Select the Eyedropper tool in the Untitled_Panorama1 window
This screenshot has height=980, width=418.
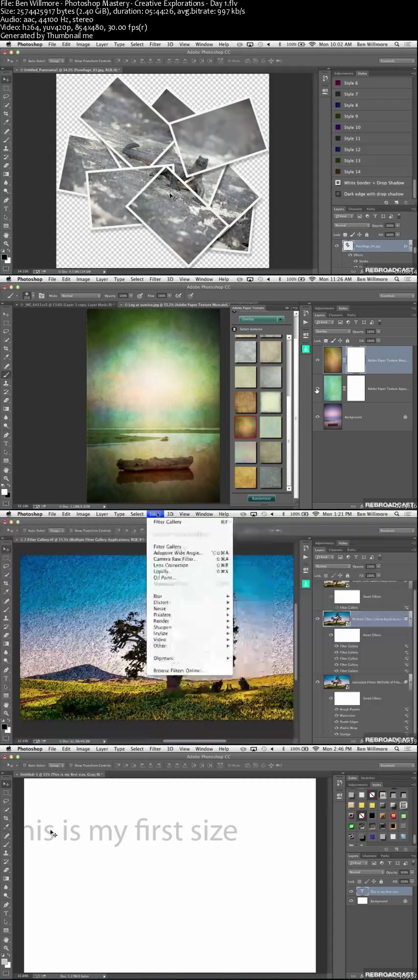point(6,122)
